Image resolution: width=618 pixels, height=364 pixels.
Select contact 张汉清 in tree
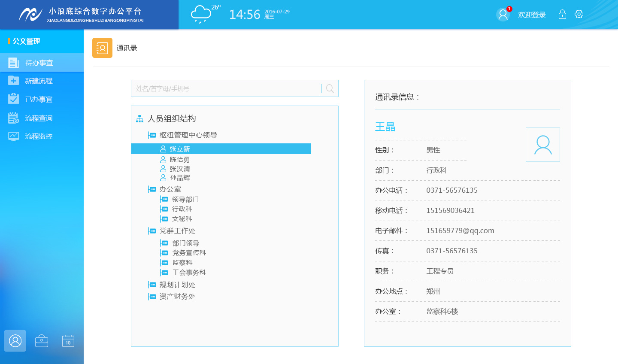(180, 169)
